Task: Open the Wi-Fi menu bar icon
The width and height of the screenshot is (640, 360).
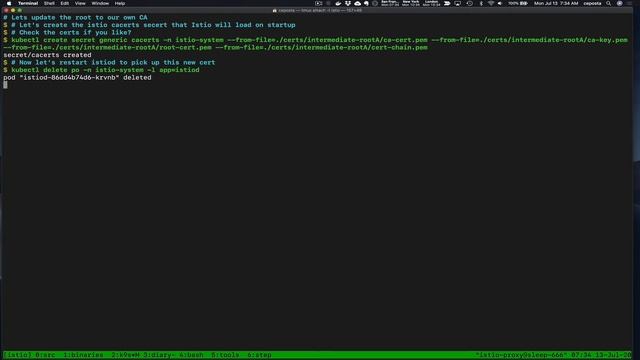Action: (x=491, y=3)
